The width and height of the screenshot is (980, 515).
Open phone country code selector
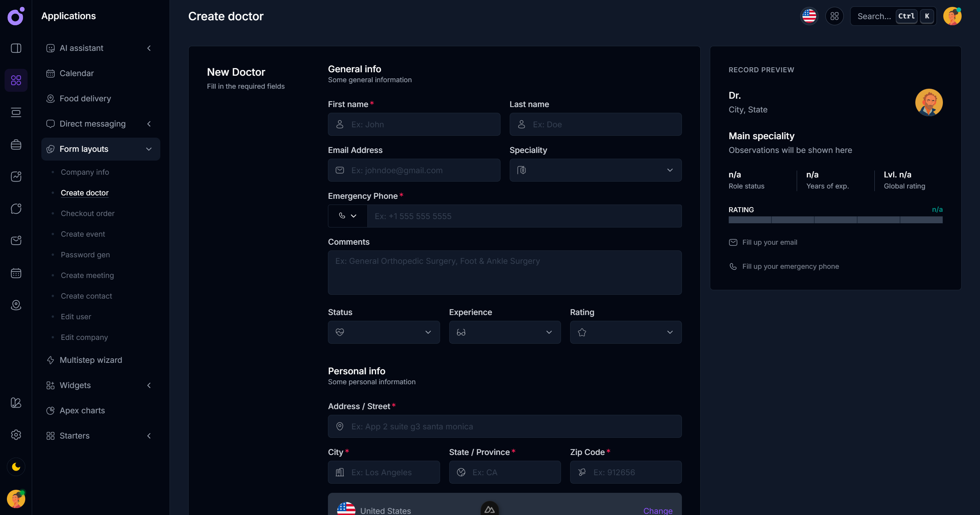click(347, 216)
